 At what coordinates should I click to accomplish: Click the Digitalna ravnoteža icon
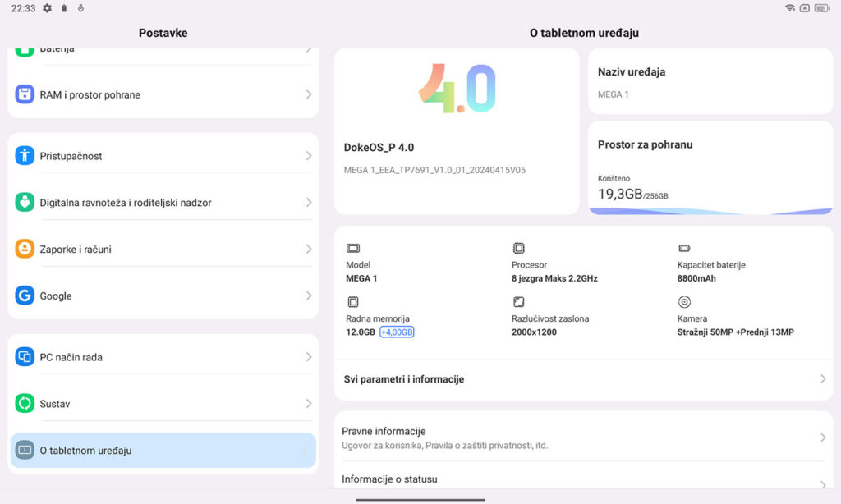(x=25, y=203)
